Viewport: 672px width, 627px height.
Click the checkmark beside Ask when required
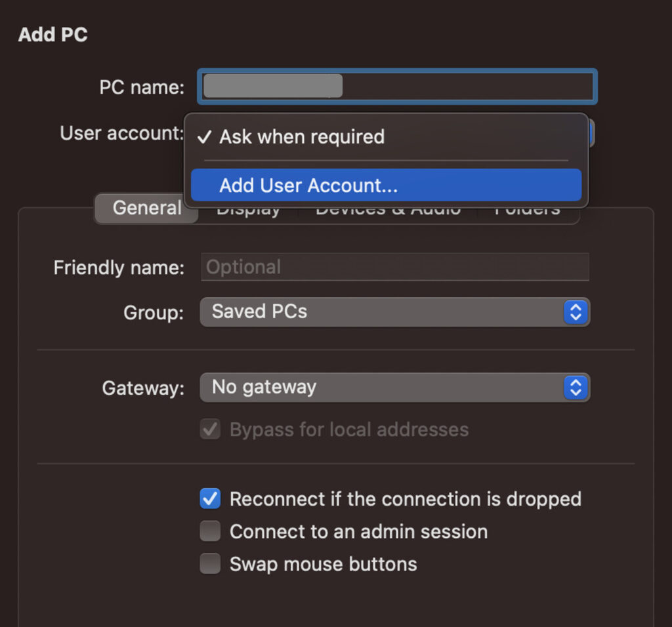(205, 137)
